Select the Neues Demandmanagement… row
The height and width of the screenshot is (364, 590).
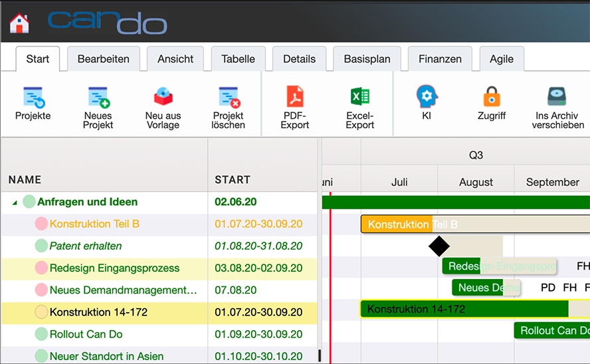[159, 291]
